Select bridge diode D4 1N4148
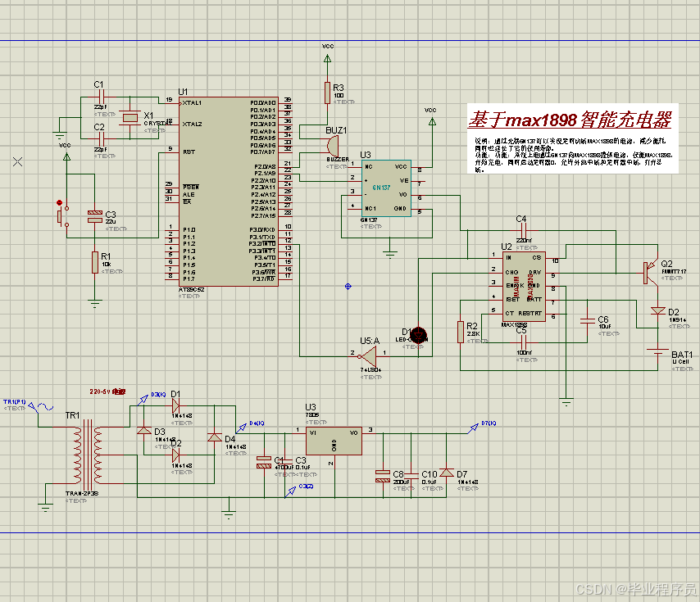The height and width of the screenshot is (602, 700). click(215, 437)
